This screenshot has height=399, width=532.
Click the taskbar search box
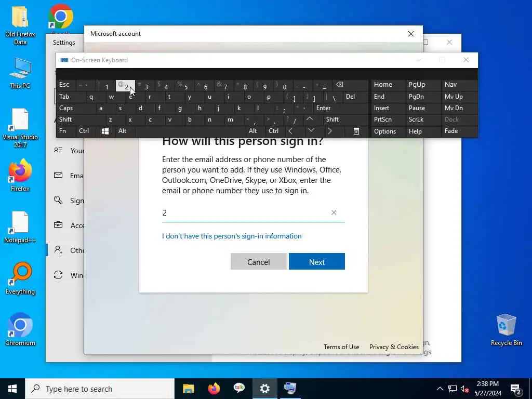click(x=100, y=389)
